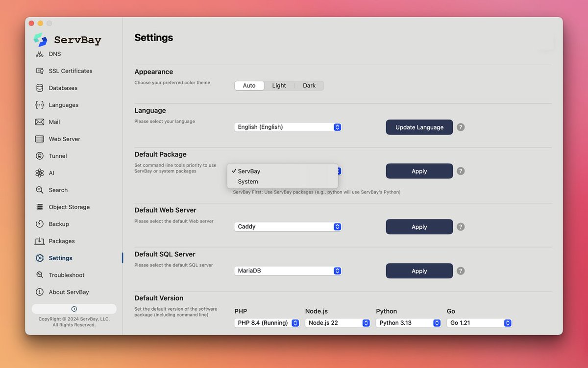This screenshot has height=368, width=588.
Task: Go to the Troubleshoot section
Action: tap(67, 275)
